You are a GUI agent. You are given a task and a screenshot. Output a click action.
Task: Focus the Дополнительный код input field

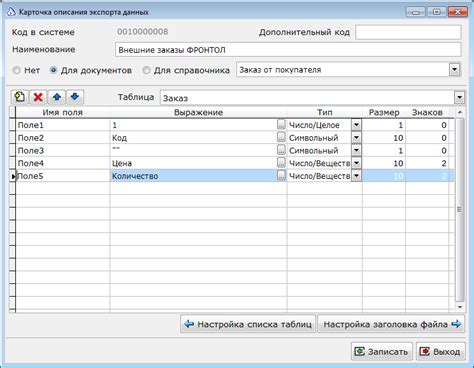pyautogui.click(x=408, y=32)
